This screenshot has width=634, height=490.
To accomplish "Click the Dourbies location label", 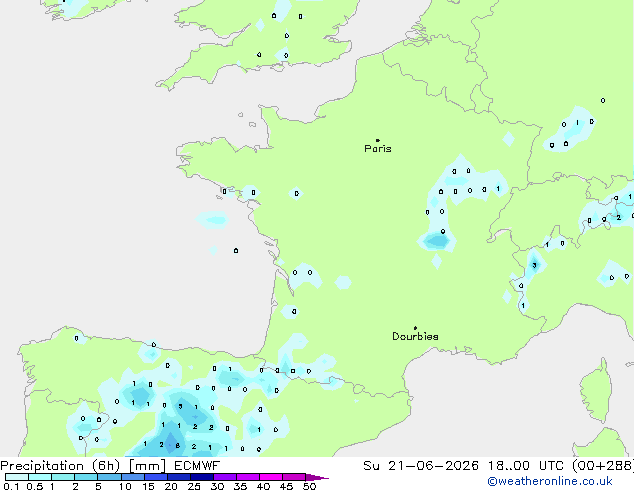I will point(415,336).
